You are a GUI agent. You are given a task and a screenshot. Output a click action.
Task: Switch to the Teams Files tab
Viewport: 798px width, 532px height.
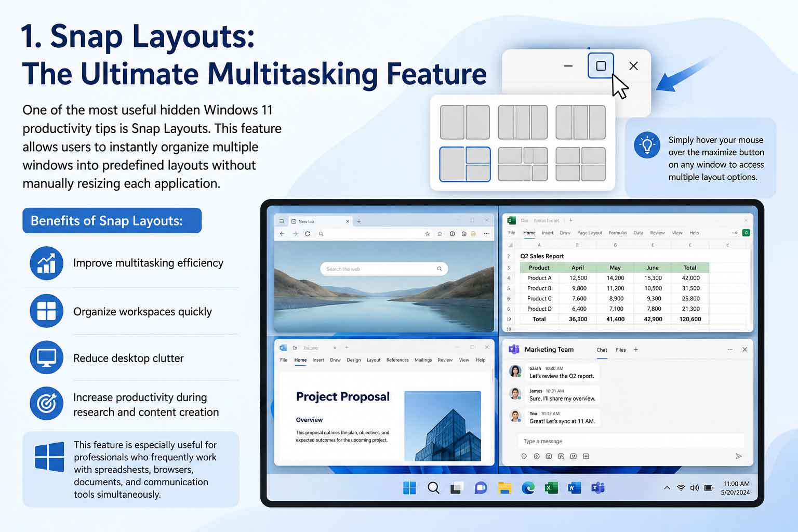621,350
